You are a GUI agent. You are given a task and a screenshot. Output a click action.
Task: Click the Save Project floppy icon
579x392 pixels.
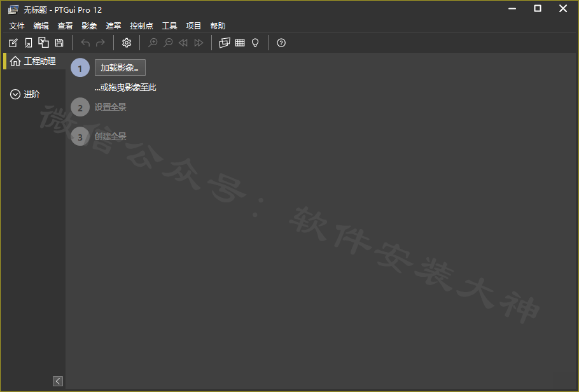(59, 43)
